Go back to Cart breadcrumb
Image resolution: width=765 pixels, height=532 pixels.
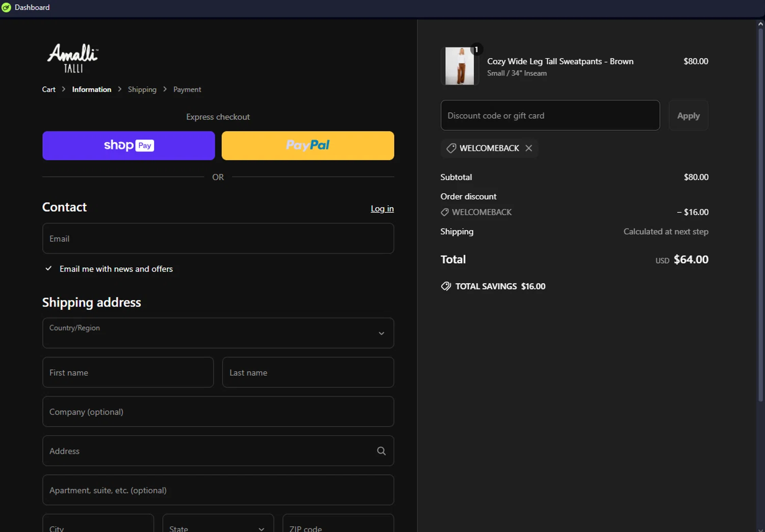[x=48, y=89]
